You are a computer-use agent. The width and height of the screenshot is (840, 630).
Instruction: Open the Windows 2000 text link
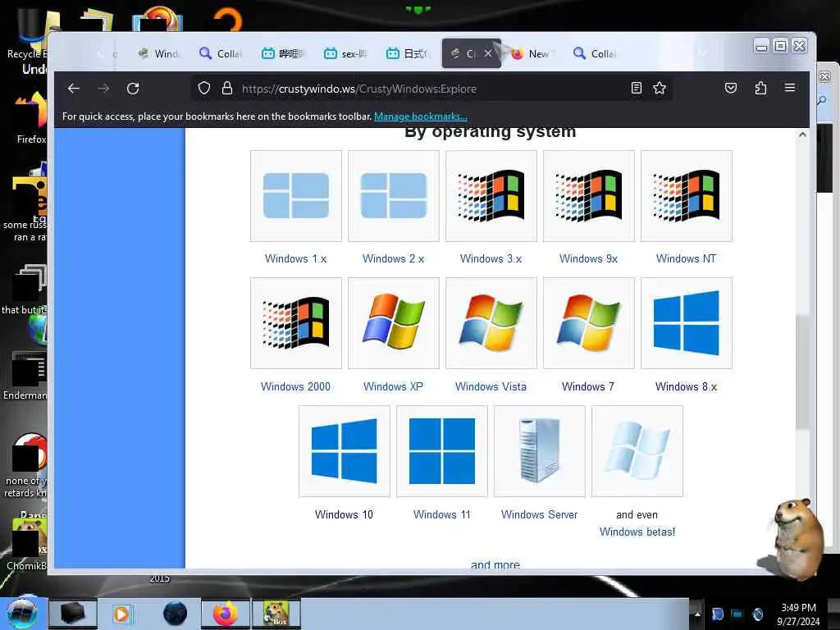coord(295,386)
